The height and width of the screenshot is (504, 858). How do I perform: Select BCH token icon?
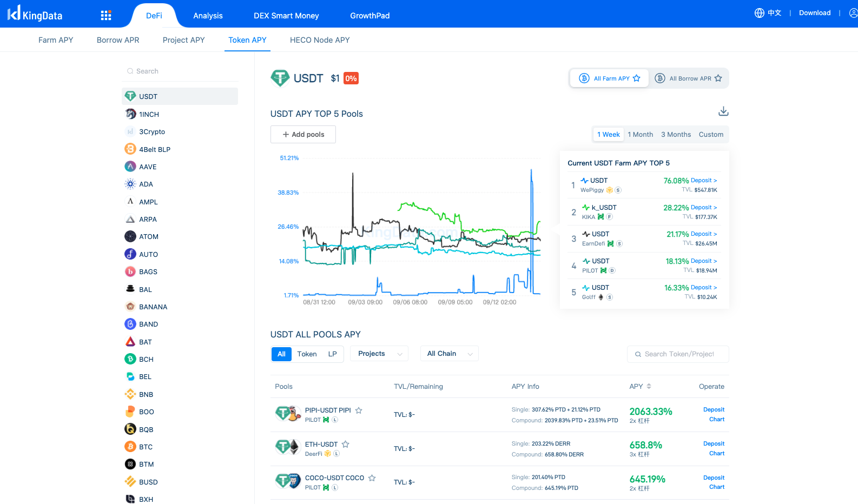[x=130, y=359]
